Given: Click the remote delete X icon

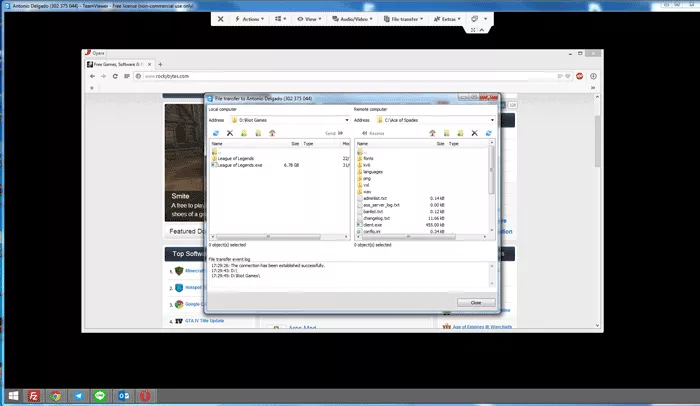Looking at the screenshot, I should point(475,133).
